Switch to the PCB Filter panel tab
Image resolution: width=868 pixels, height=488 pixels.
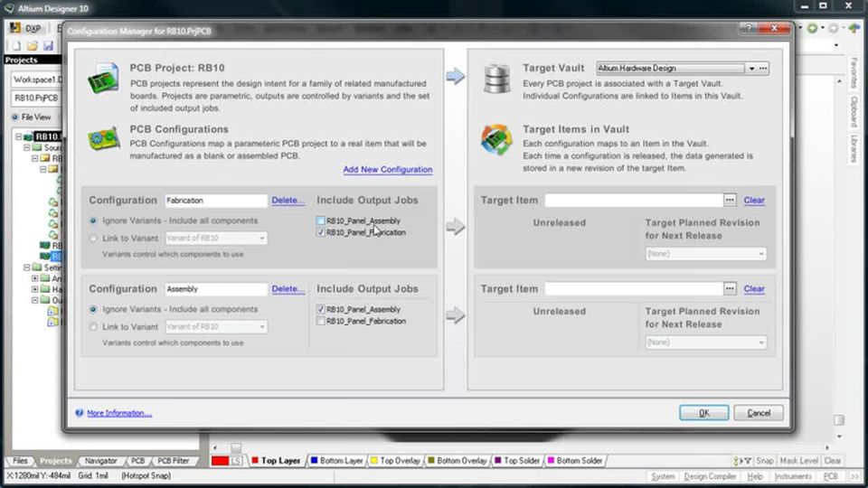(x=174, y=460)
